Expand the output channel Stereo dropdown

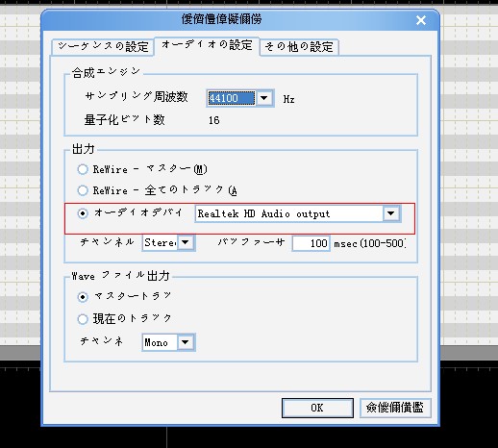(x=186, y=242)
